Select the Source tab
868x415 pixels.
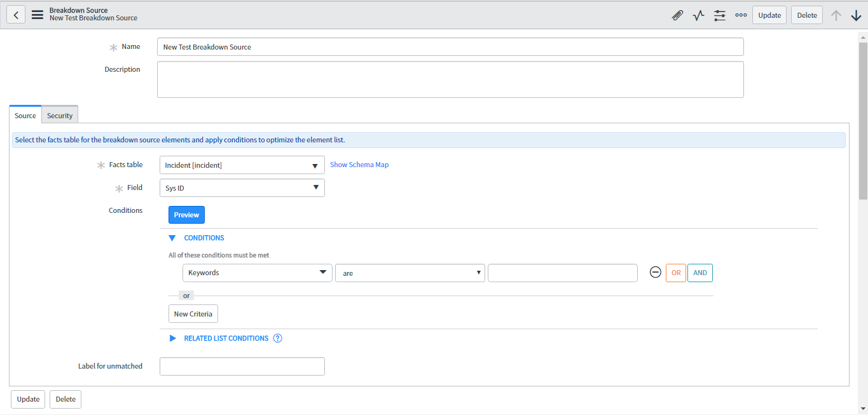[x=25, y=115]
